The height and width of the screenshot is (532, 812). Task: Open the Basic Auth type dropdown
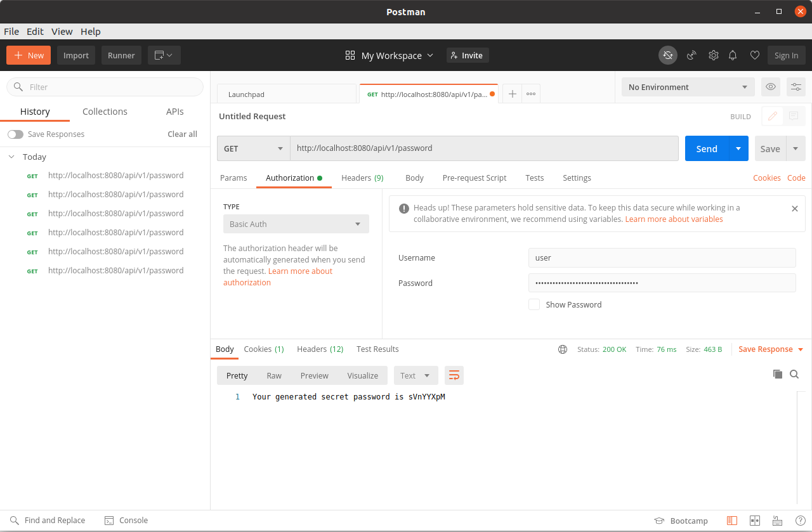tap(296, 224)
